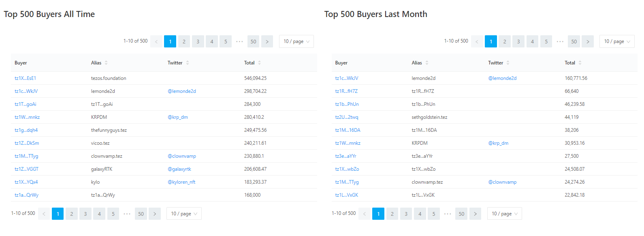This screenshot has height=236, width=644.
Task: Open top page size dropdown for All Time
Action: (296, 41)
